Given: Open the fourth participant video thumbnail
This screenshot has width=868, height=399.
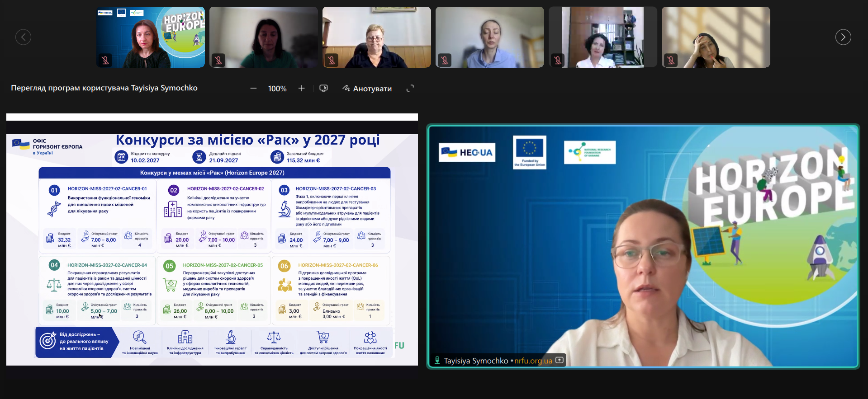Looking at the screenshot, I should 490,37.
